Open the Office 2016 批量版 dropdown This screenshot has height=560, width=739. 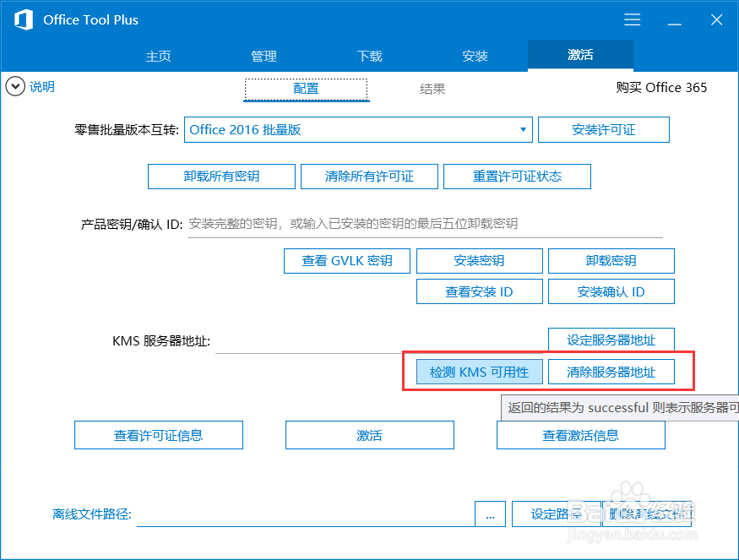(358, 129)
